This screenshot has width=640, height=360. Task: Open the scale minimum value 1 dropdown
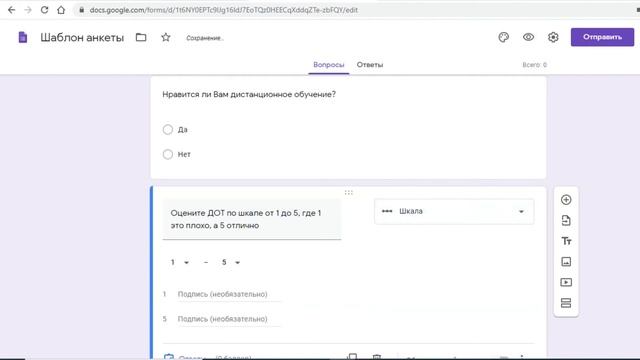coord(180,262)
